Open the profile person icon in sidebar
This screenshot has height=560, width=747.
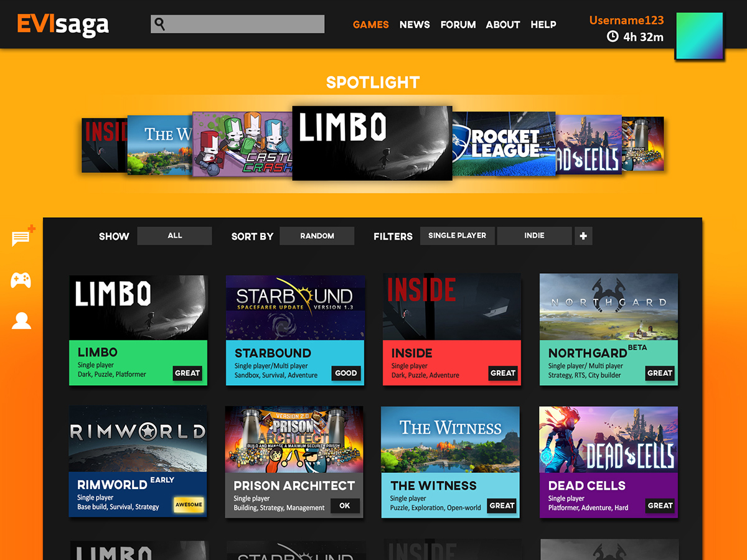21,320
